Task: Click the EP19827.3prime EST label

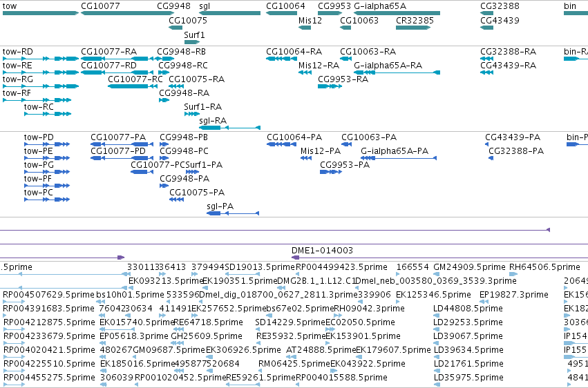Action: tap(514, 295)
